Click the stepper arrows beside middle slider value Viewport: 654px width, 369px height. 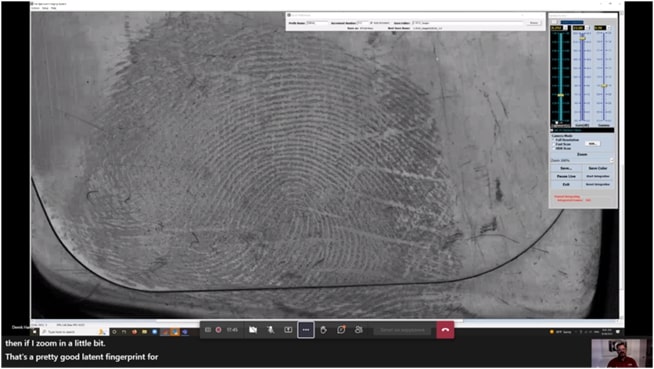[587, 28]
